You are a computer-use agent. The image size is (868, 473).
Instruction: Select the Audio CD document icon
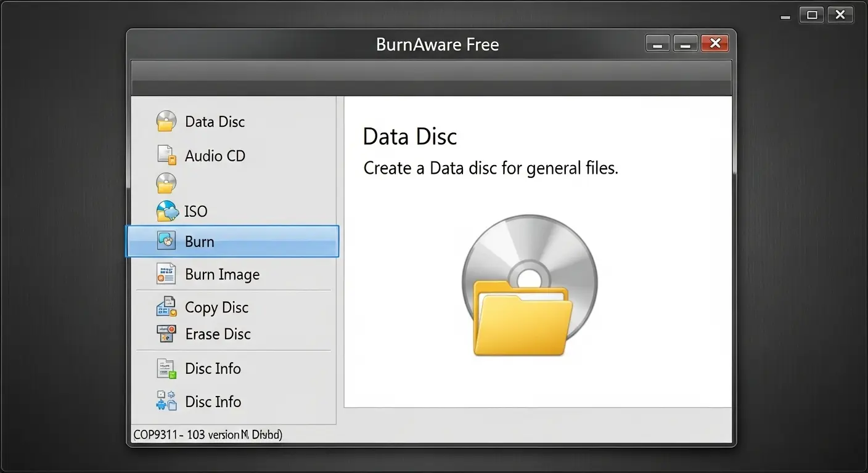tap(166, 155)
